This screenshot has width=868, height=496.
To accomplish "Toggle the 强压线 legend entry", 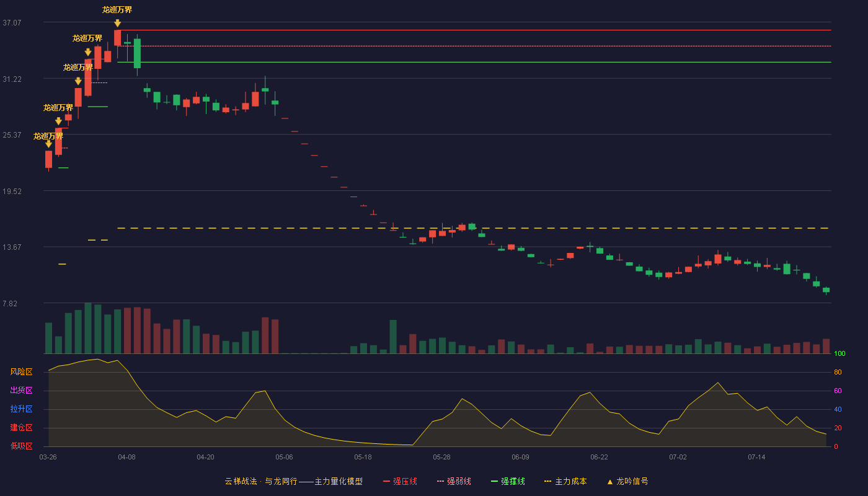I will [400, 481].
